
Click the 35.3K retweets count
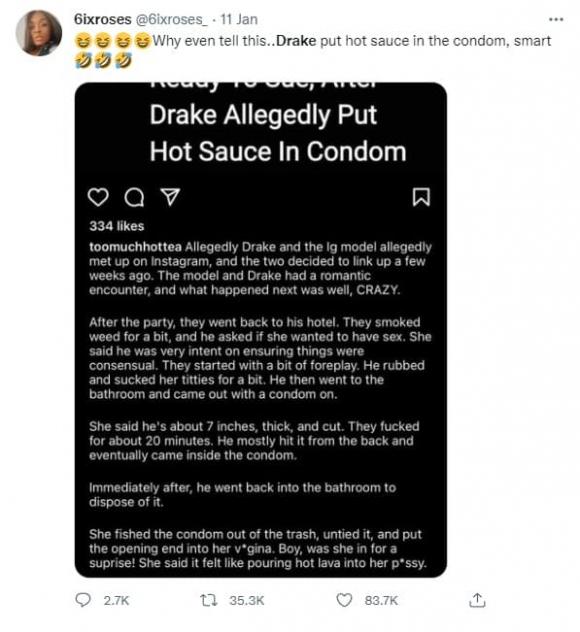coord(247,601)
